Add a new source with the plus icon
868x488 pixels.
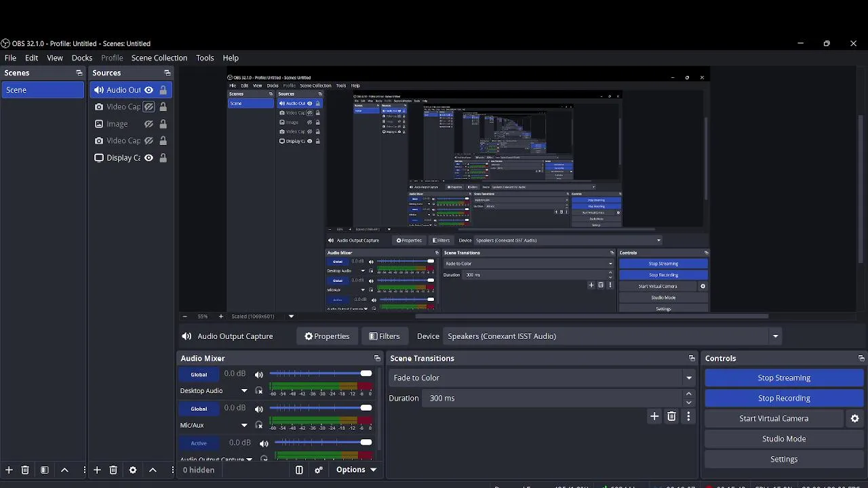[x=97, y=470]
